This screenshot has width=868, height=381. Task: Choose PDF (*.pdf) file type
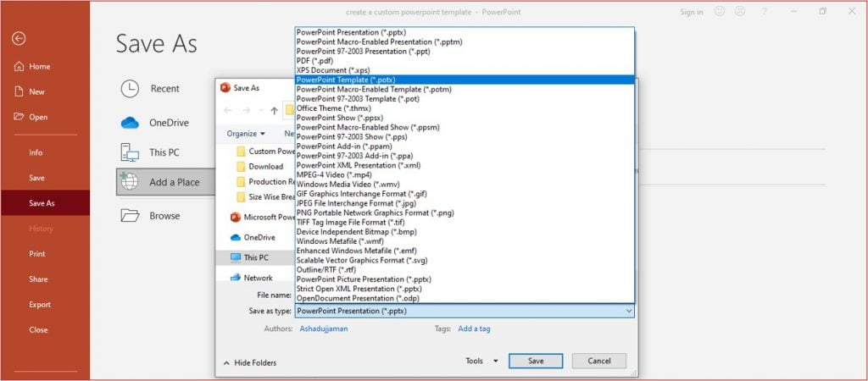point(465,61)
